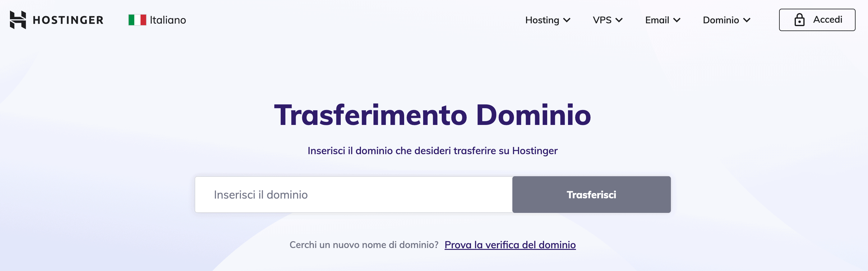
Task: Focus the Inserisci il dominio field
Action: (353, 195)
